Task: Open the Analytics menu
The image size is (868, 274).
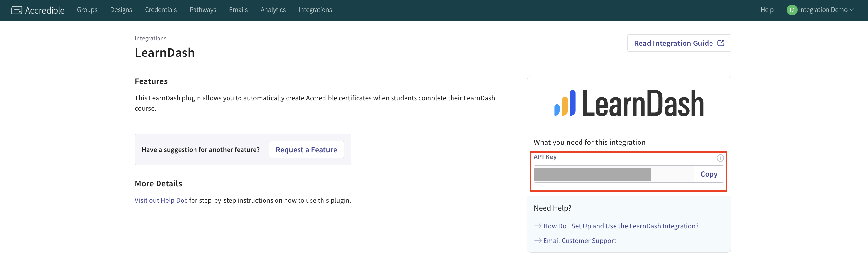Action: point(273,10)
